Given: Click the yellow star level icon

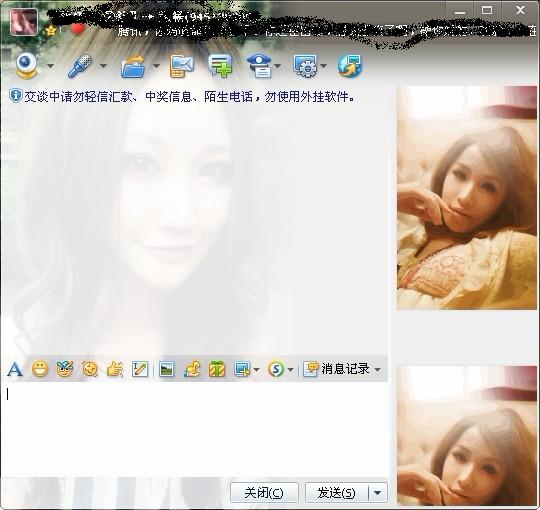Looking at the screenshot, I should coord(51,30).
